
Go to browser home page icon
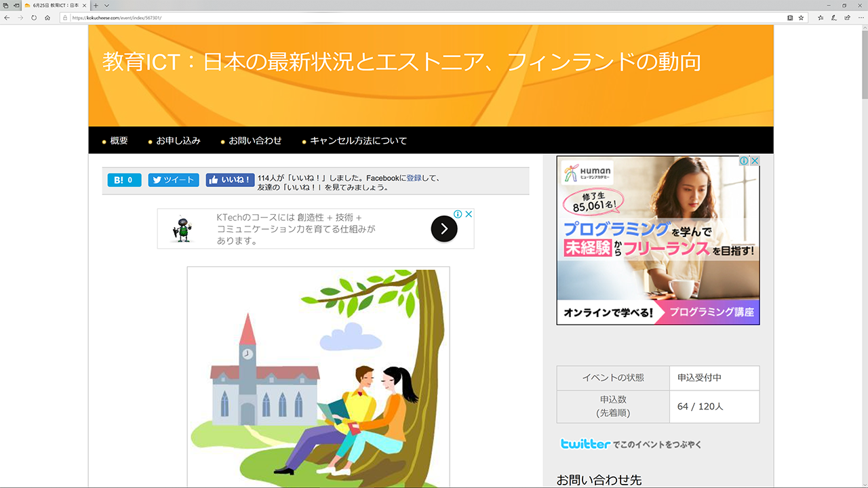click(47, 18)
